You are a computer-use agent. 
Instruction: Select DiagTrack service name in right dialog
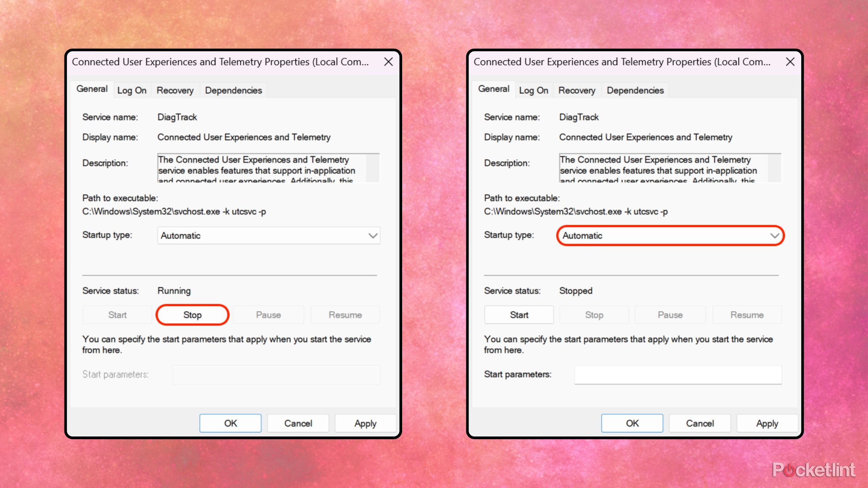579,117
